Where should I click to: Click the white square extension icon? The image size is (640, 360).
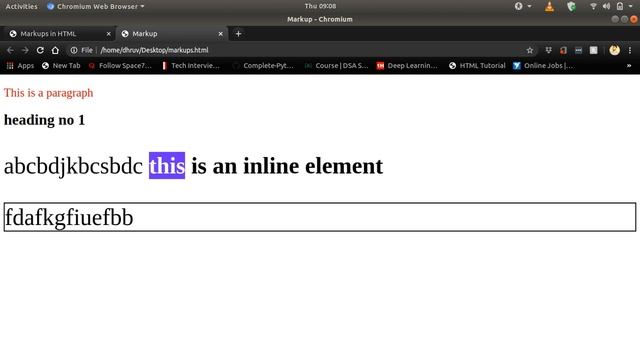click(593, 50)
